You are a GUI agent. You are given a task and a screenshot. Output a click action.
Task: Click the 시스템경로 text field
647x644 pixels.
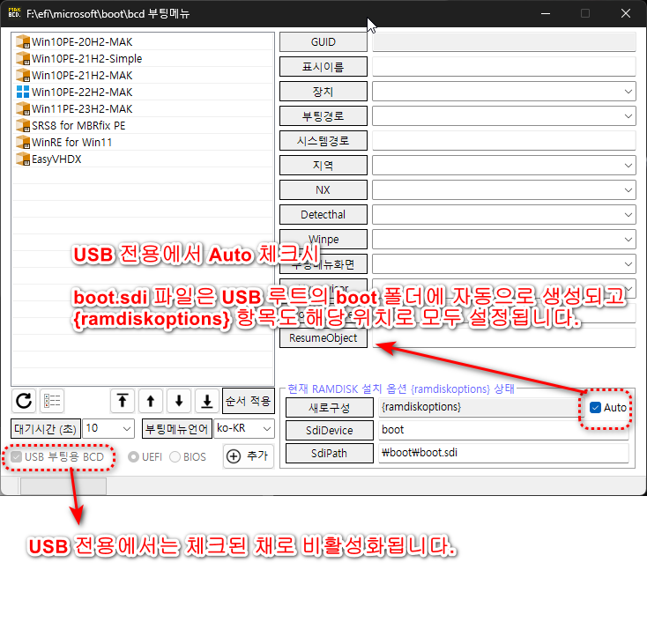coord(504,141)
